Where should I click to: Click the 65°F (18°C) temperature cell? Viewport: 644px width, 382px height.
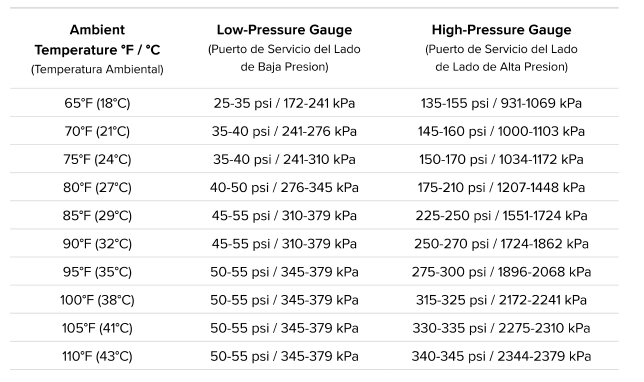97,103
